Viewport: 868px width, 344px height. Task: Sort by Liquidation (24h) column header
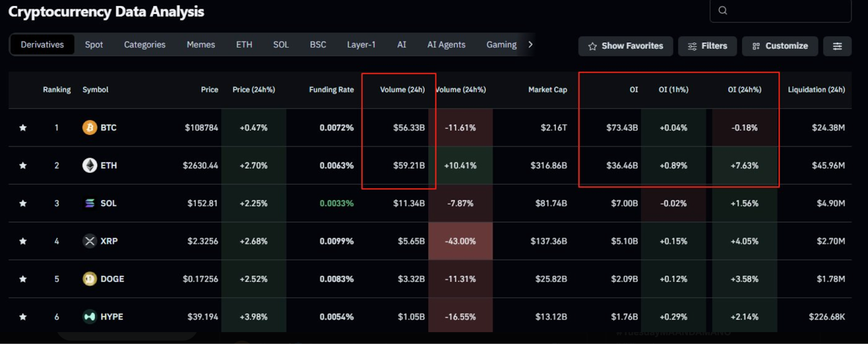(x=816, y=90)
